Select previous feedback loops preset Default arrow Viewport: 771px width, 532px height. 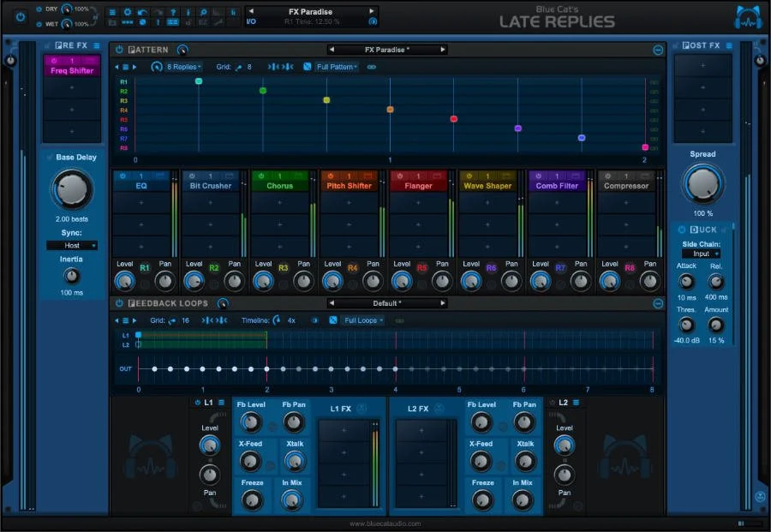pos(332,303)
